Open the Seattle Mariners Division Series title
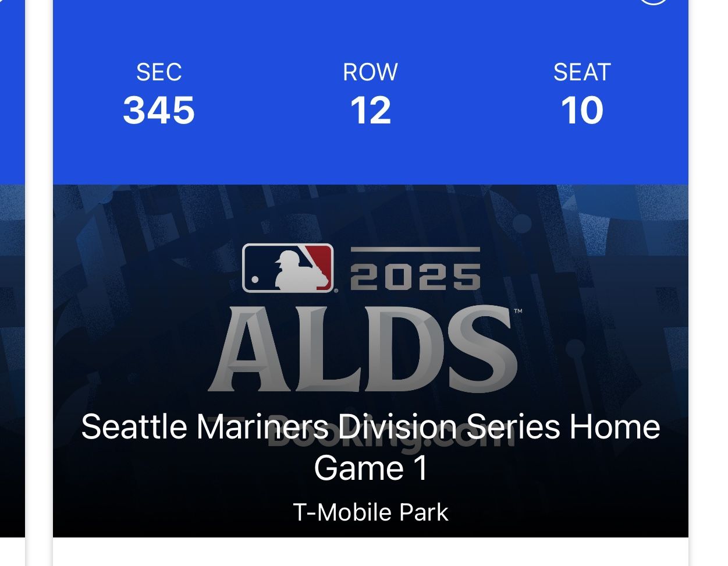 coord(370,427)
